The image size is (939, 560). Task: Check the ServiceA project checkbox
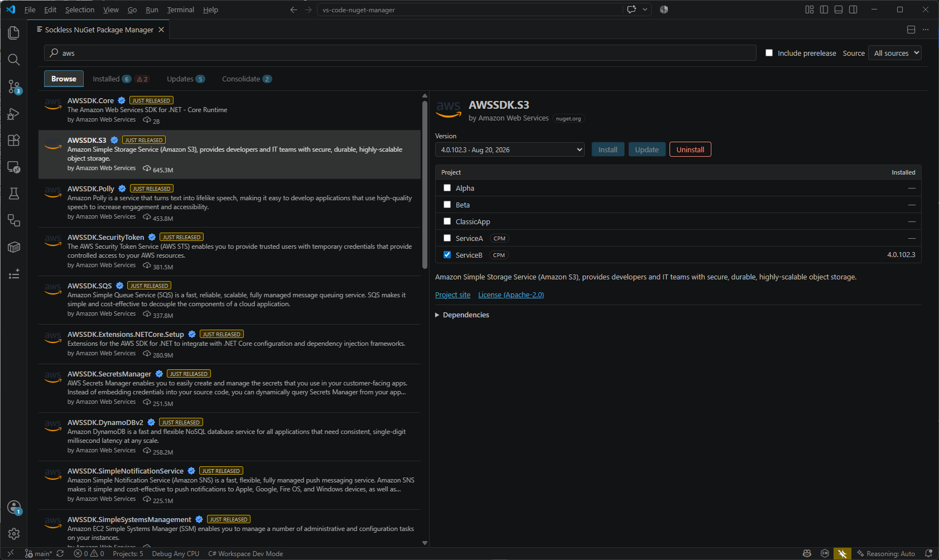click(447, 238)
